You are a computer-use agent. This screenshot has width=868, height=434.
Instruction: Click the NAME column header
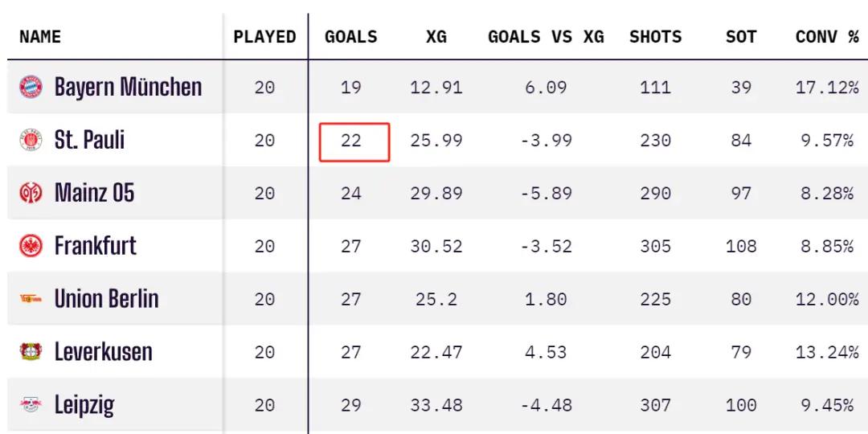click(x=40, y=37)
